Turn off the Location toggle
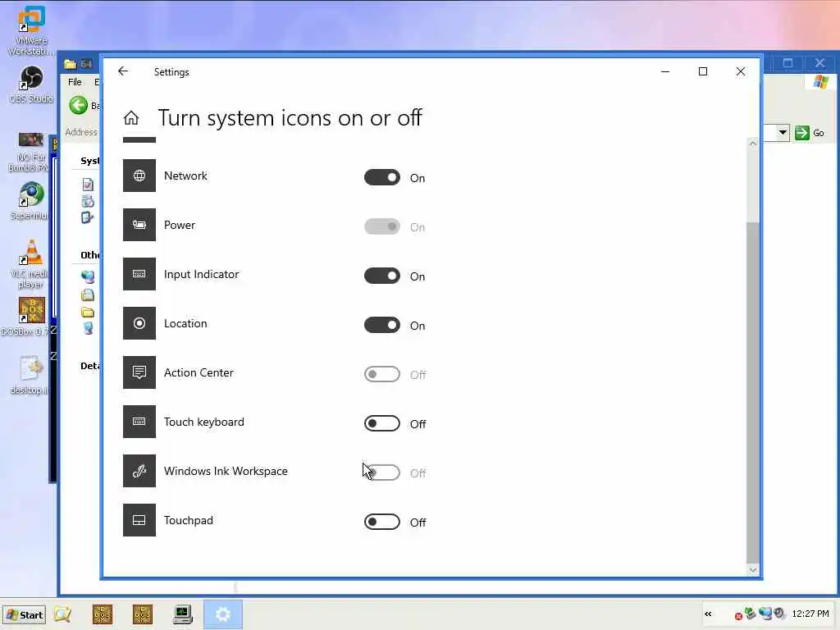Viewport: 840px width, 630px height. pos(382,325)
